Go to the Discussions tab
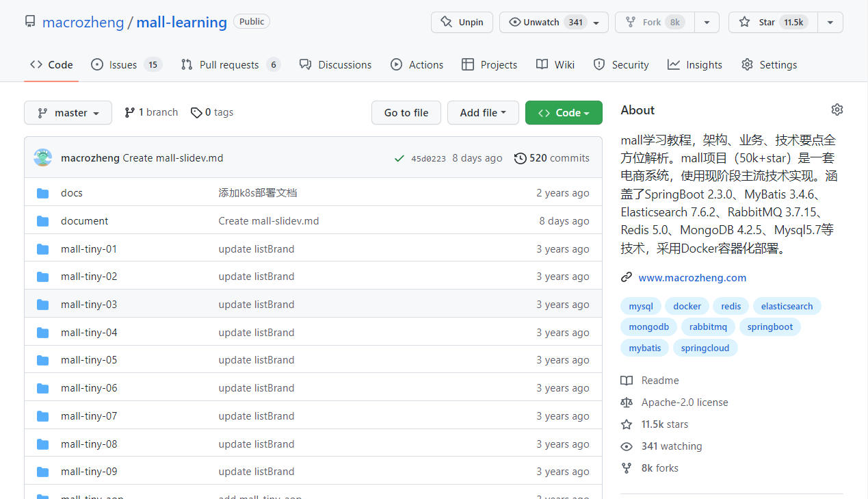The width and height of the screenshot is (868, 499). 335,65
